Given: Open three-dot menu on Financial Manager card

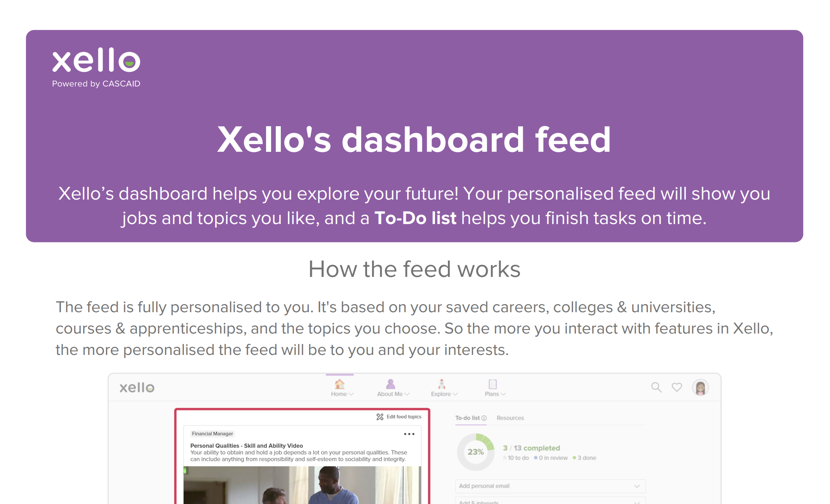Looking at the screenshot, I should tap(409, 434).
